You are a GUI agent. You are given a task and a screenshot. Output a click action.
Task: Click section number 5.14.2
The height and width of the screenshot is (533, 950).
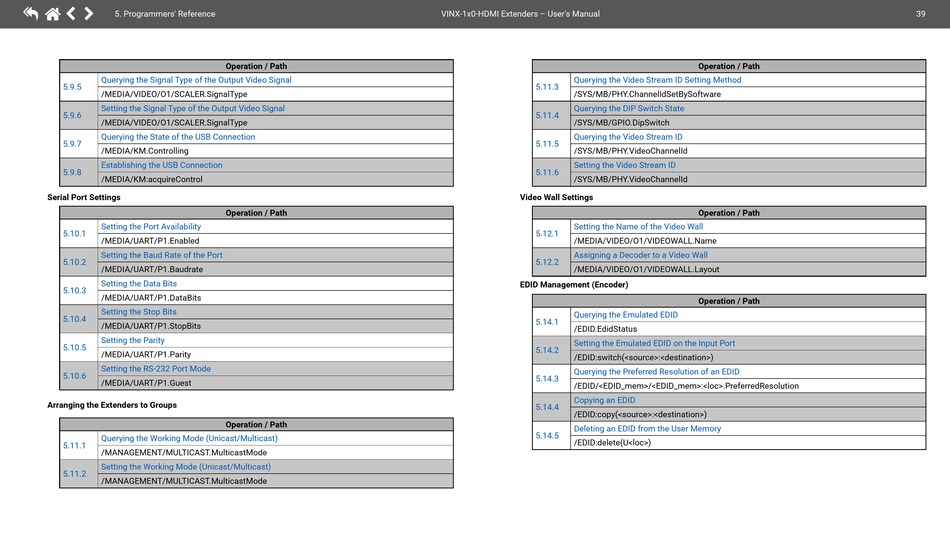click(547, 351)
